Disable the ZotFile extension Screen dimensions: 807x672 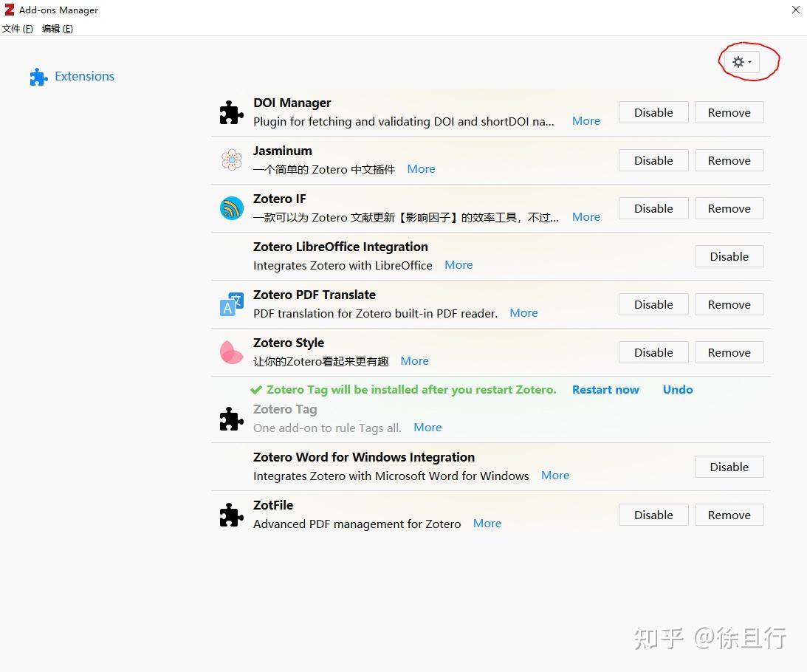coord(653,515)
